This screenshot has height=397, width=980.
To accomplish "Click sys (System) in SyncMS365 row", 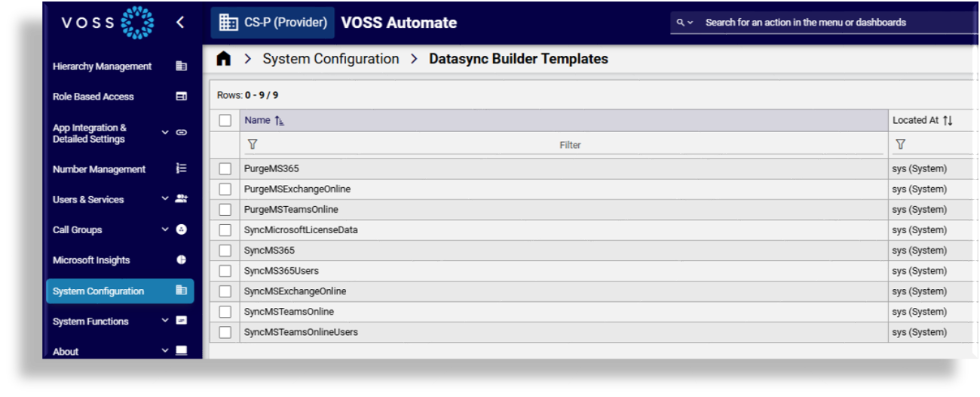I will pyautogui.click(x=919, y=251).
